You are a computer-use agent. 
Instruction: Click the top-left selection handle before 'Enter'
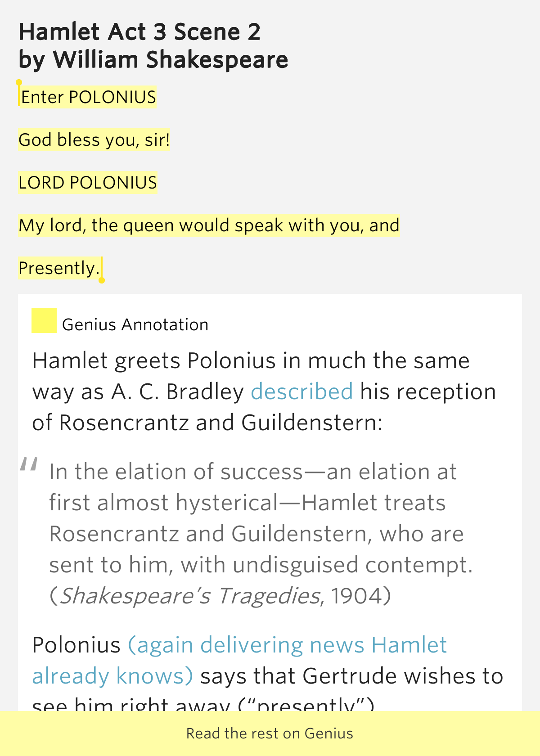click(x=19, y=83)
